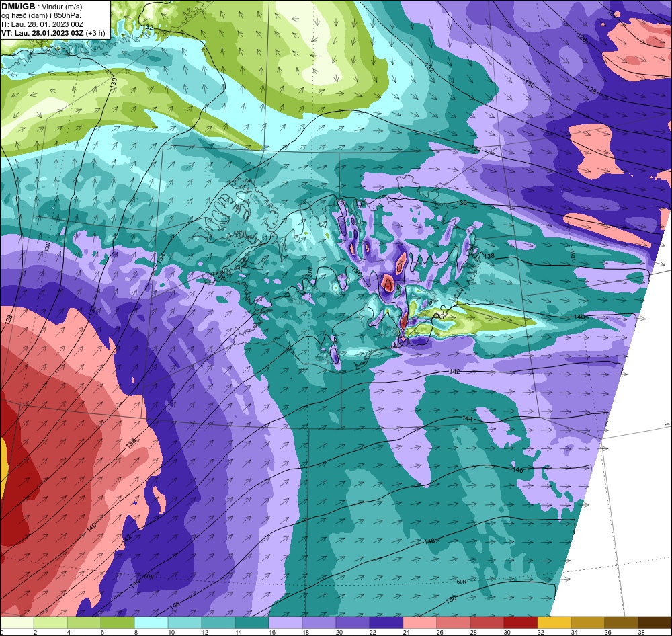
Task: Click the legend swatch between 0 and 2
Action: click(17, 623)
